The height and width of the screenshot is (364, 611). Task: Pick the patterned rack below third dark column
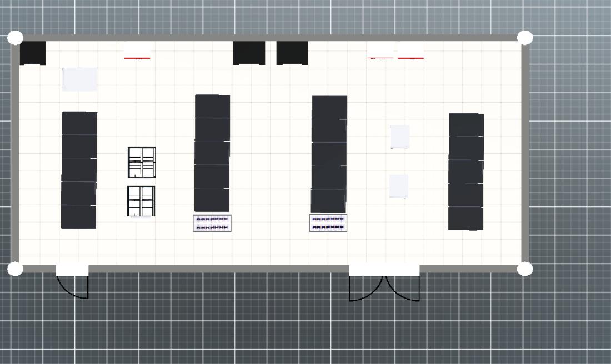(x=328, y=223)
